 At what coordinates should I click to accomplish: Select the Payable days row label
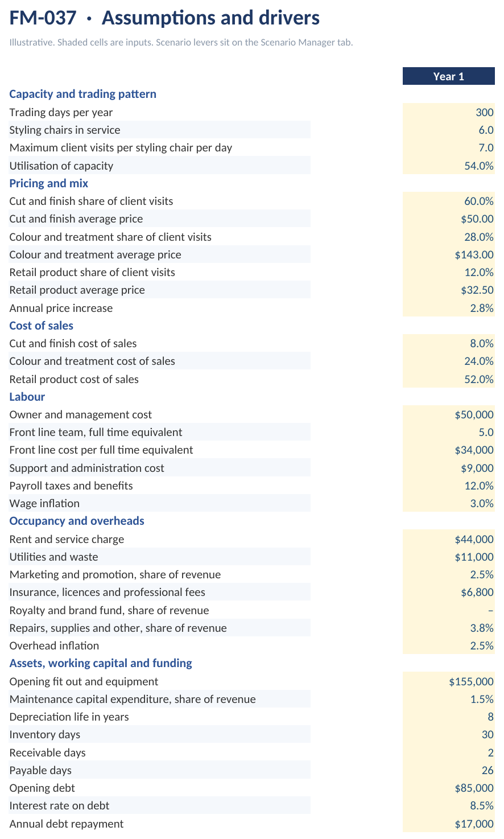point(40,770)
